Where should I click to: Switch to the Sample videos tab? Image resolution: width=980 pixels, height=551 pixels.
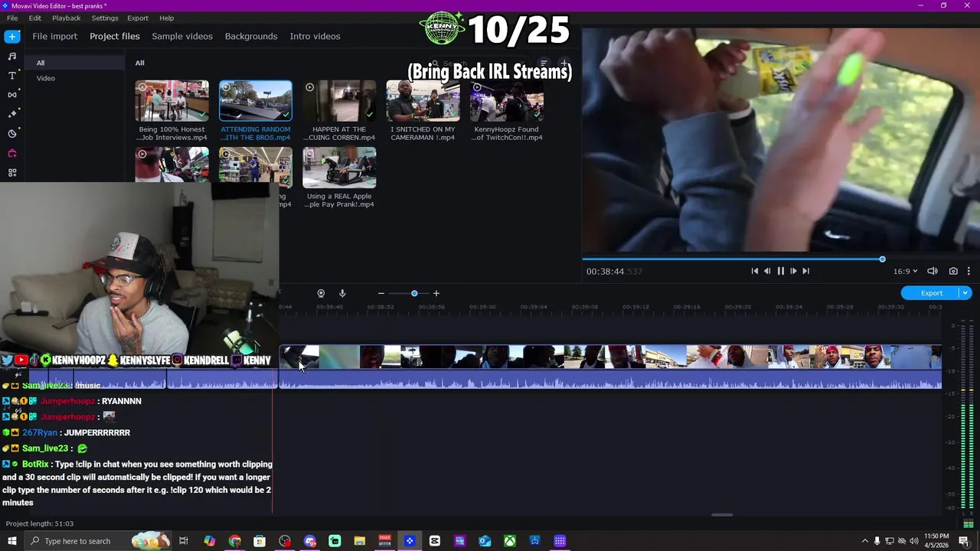click(x=182, y=36)
